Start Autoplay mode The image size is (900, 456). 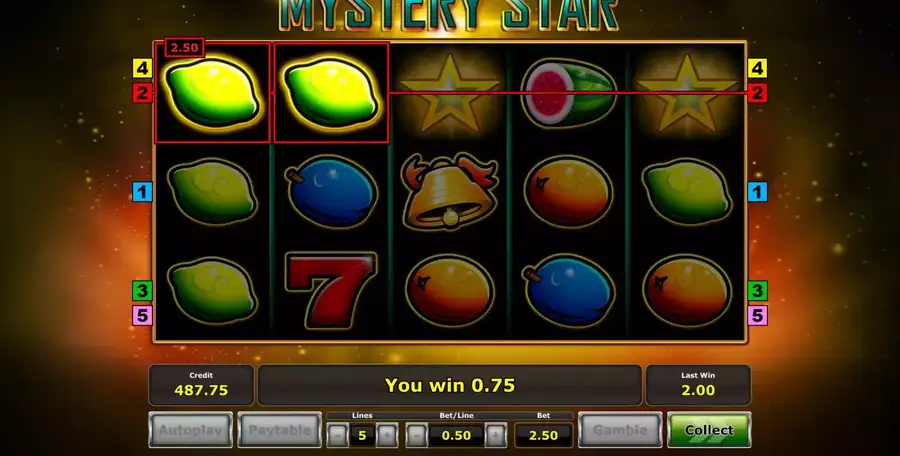(191, 430)
